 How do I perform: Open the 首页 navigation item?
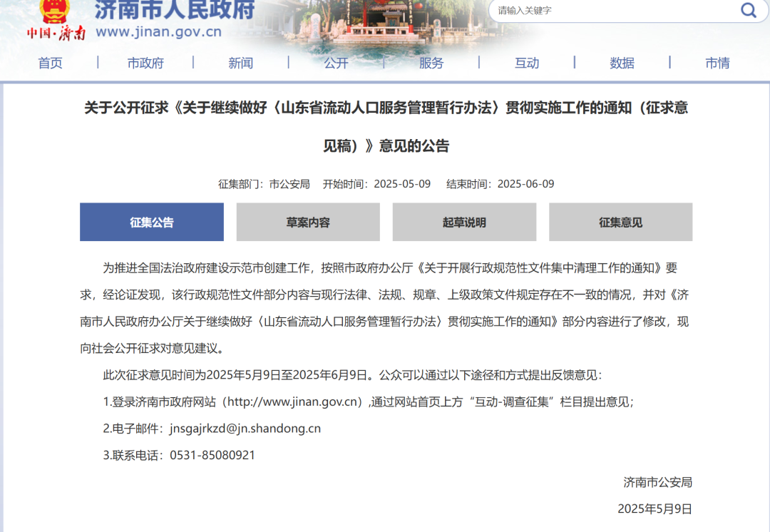(51, 63)
